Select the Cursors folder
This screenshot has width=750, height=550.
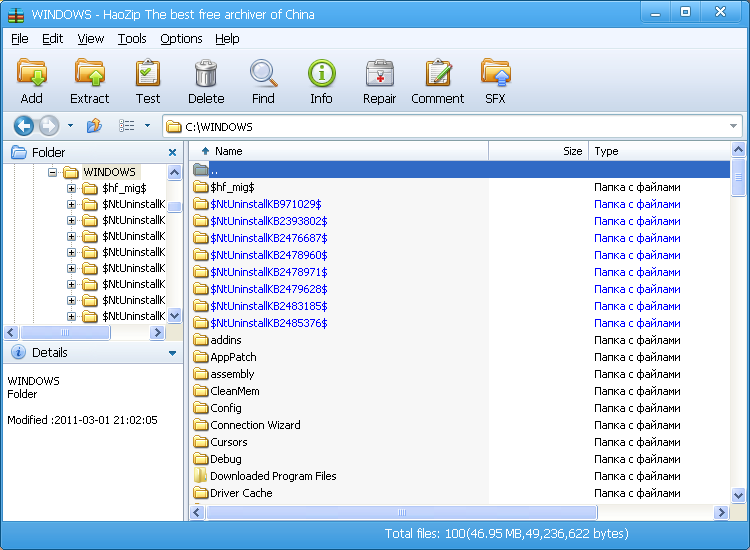click(x=229, y=442)
